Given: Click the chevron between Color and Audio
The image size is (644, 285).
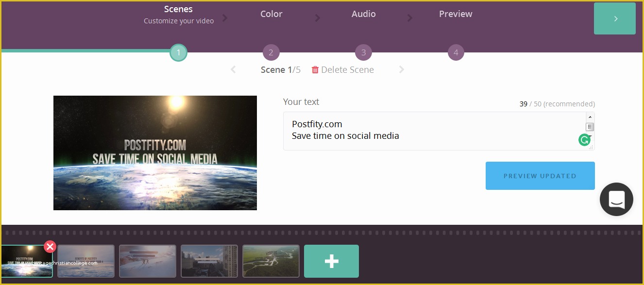Looking at the screenshot, I should [317, 18].
